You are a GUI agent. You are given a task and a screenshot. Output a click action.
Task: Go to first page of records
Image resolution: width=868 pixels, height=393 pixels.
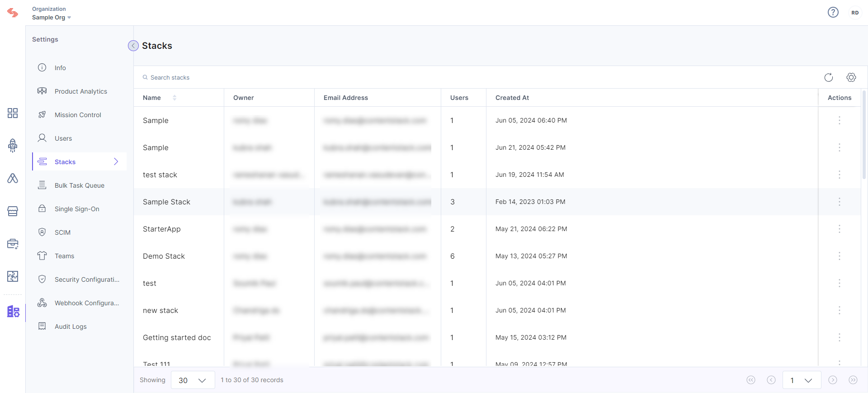click(x=751, y=380)
